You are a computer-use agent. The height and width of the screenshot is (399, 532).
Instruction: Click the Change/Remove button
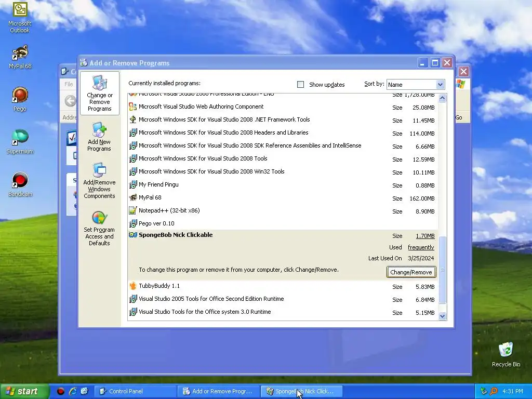pos(411,272)
